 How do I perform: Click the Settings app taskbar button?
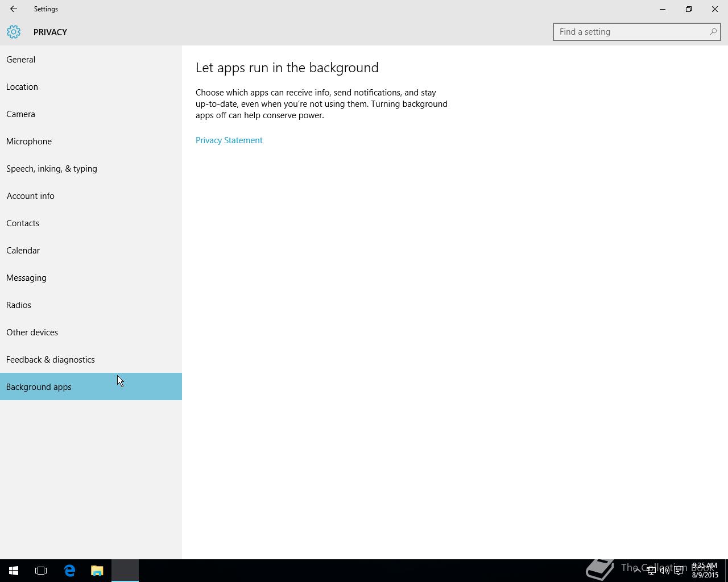[x=125, y=571]
